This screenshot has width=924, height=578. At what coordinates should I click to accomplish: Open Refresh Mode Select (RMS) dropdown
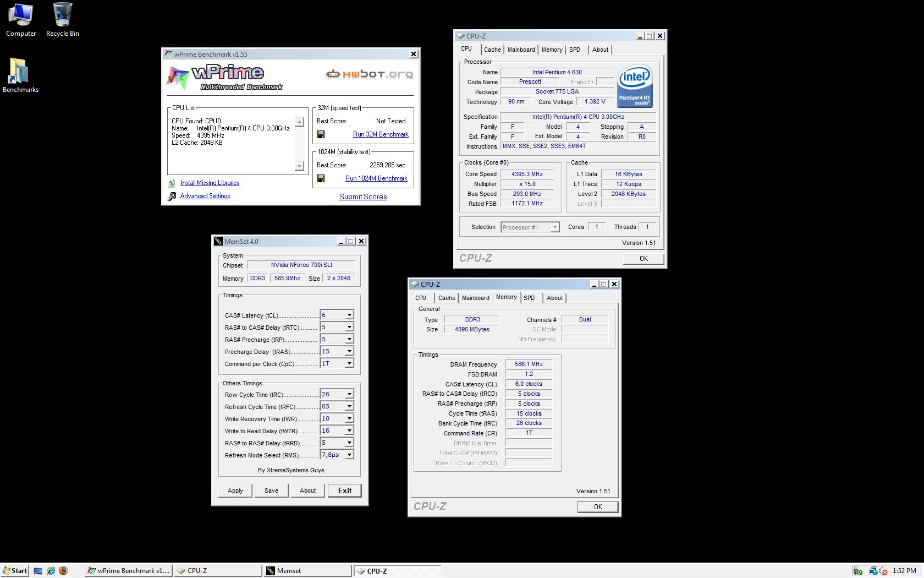(x=349, y=455)
